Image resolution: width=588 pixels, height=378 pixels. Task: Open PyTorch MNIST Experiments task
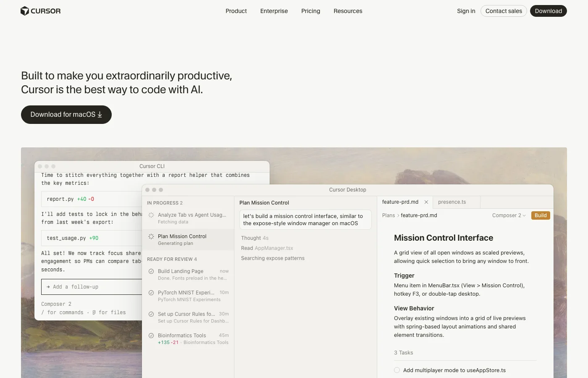pyautogui.click(x=188, y=296)
